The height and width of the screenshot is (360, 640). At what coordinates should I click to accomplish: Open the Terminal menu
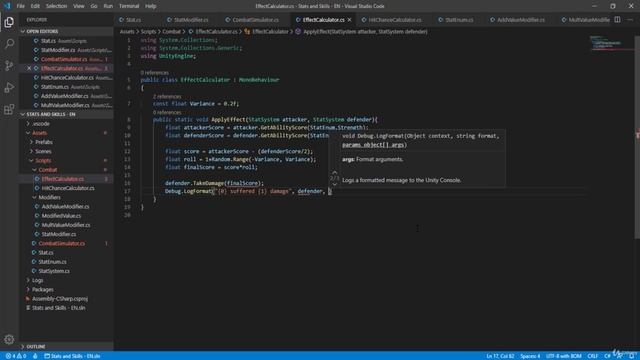click(x=129, y=6)
